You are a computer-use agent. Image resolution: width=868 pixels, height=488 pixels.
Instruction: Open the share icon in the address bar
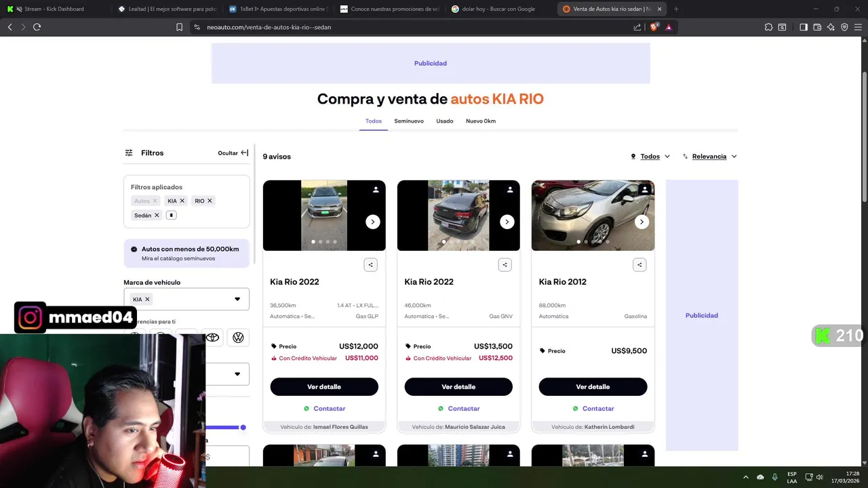[637, 27]
